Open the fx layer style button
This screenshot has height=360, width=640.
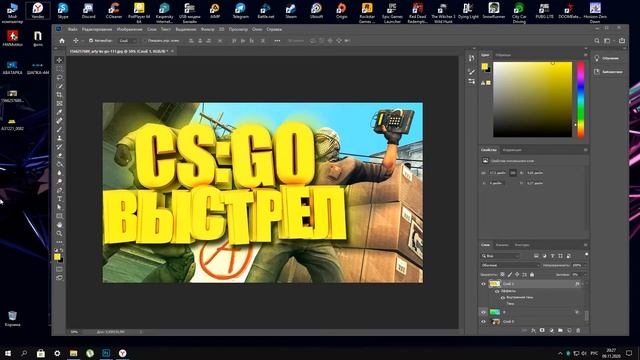[x=533, y=330]
